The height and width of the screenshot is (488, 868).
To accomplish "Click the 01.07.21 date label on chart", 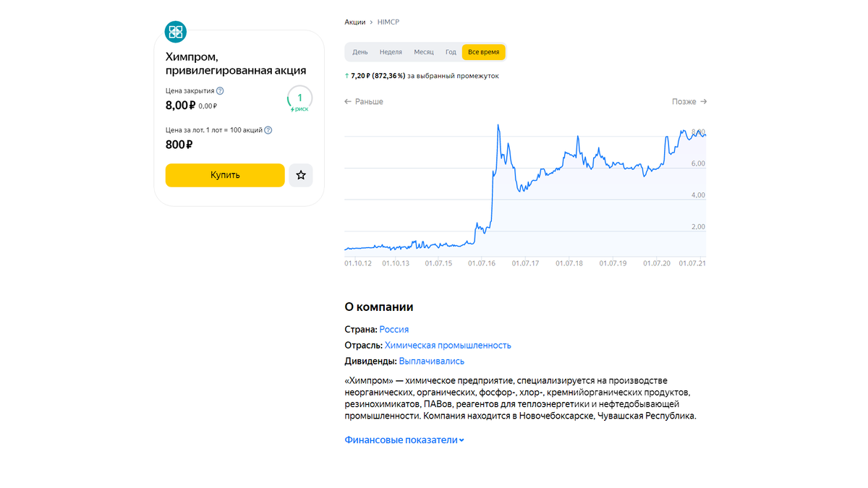I will (x=692, y=264).
